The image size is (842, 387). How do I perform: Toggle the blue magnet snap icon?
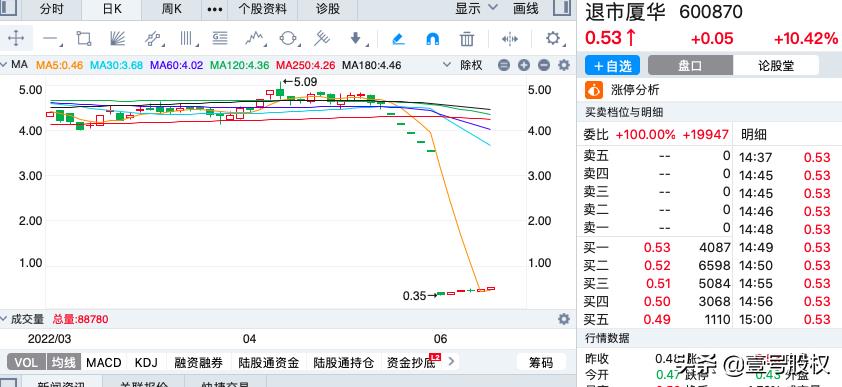pyautogui.click(x=432, y=39)
